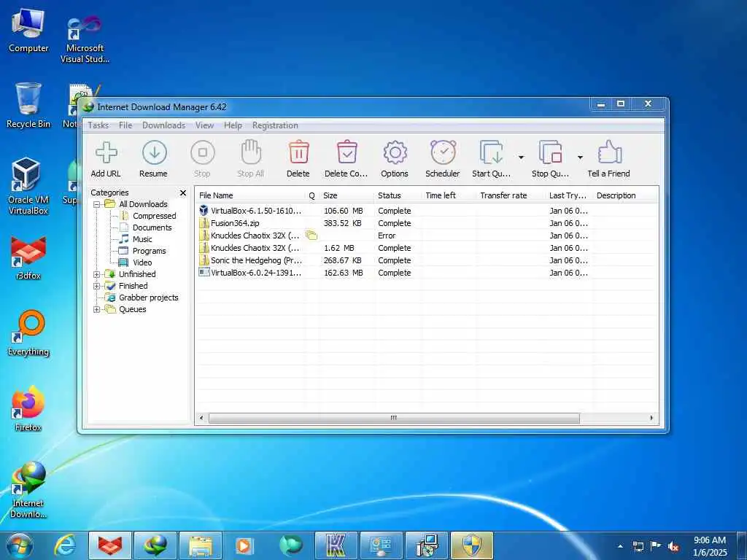Screen dimensions: 747x560
Task: Open the Firefox desktop shortcut
Action: coord(28,408)
